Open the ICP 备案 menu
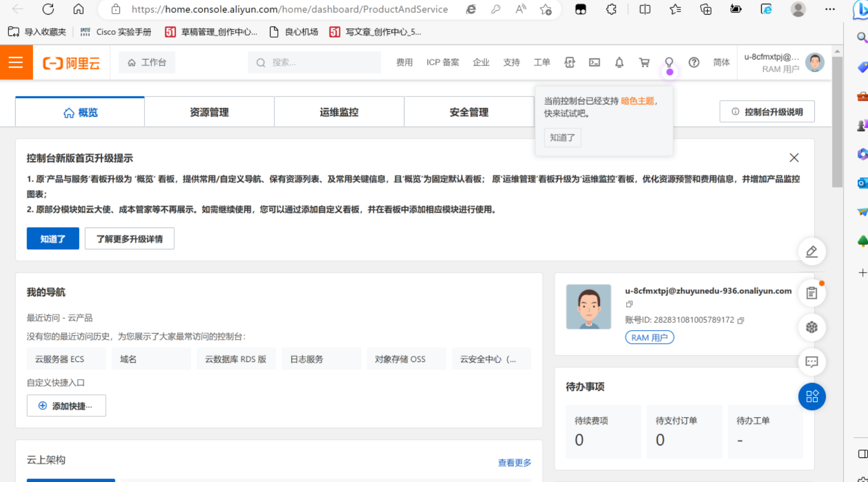Image resolution: width=868 pixels, height=482 pixels. click(x=443, y=63)
